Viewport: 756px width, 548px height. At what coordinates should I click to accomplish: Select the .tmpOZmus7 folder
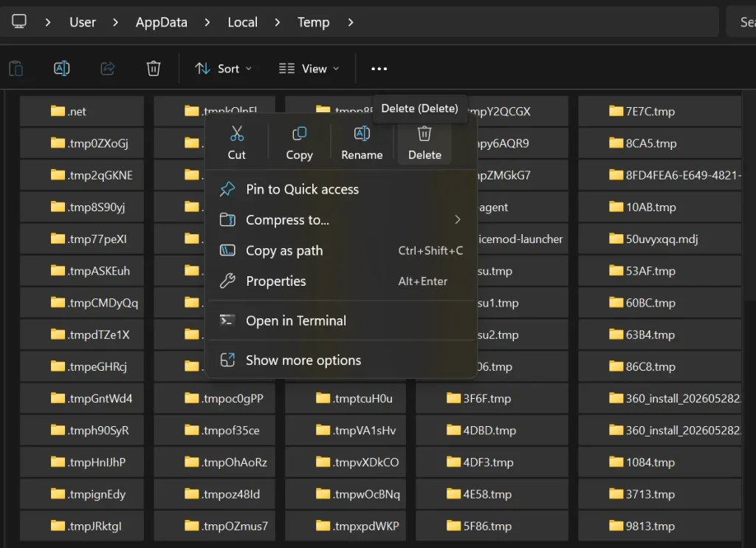pyautogui.click(x=215, y=526)
